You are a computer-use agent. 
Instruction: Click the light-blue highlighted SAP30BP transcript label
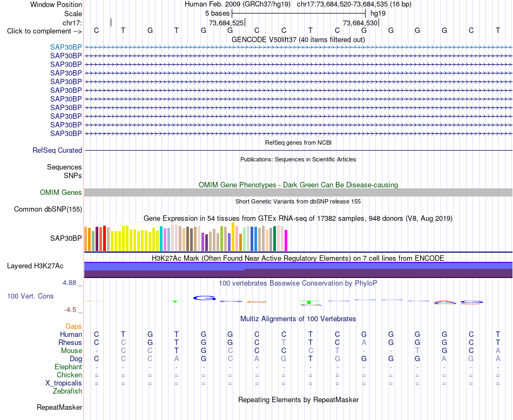[x=66, y=47]
